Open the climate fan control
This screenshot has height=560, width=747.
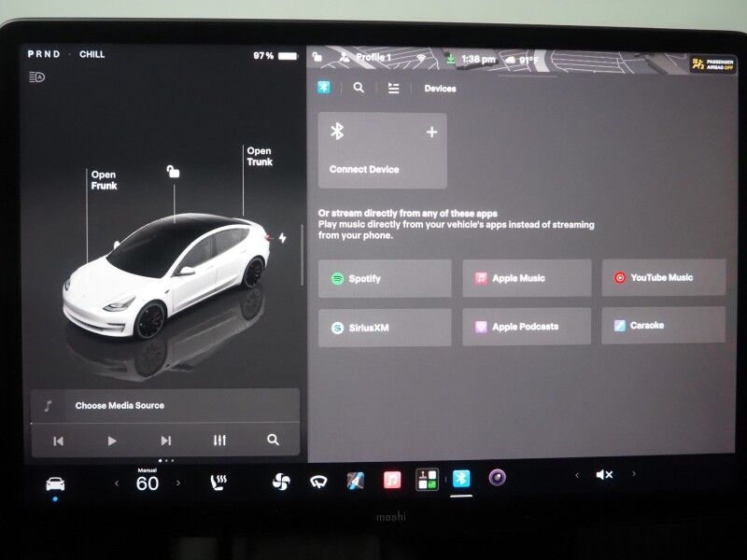281,482
